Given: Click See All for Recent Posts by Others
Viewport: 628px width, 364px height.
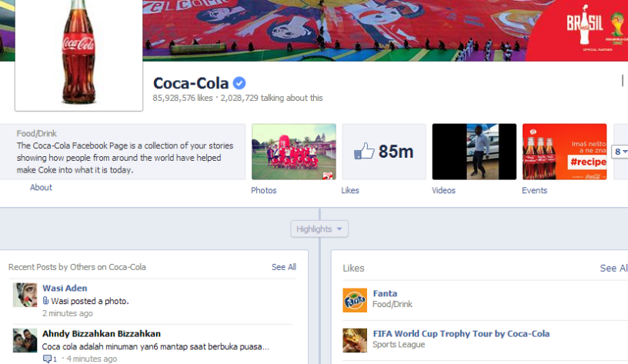Looking at the screenshot, I should (x=283, y=267).
